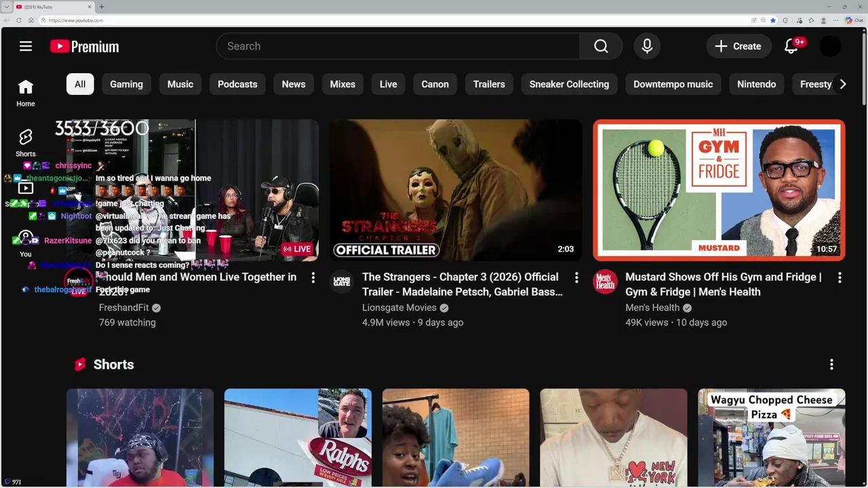868x488 pixels.
Task: Open the New York shirt short
Action: (x=614, y=438)
